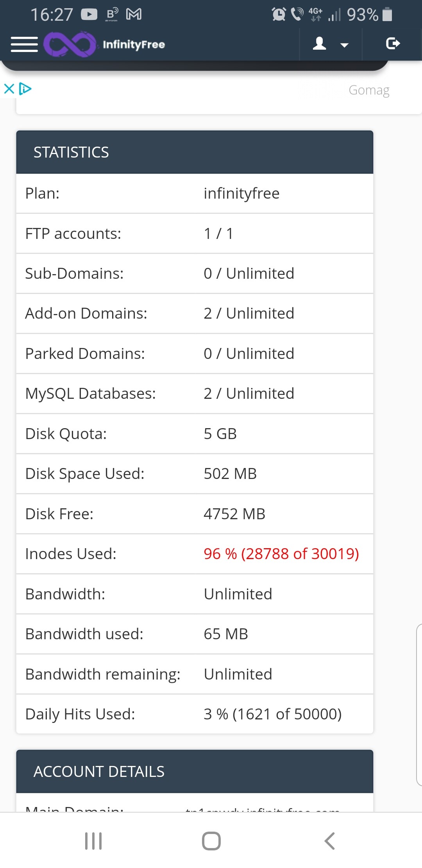Tap the YouTube notification icon

pyautogui.click(x=89, y=14)
